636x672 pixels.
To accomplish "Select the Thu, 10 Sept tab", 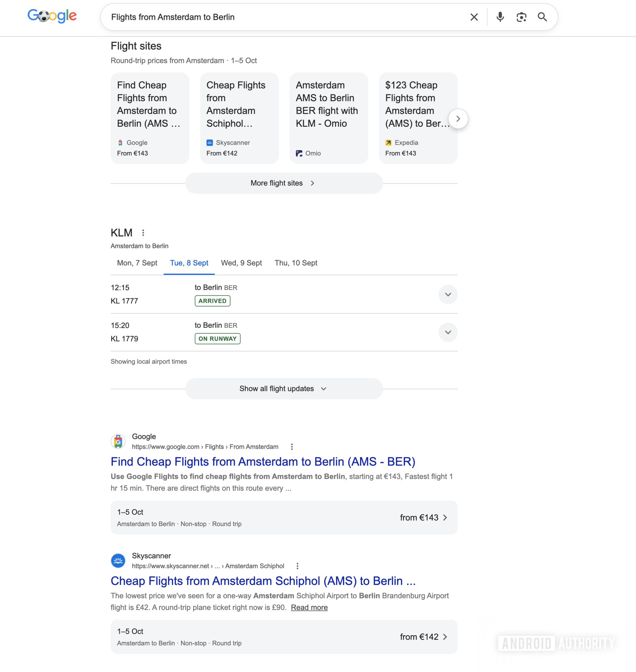I will [x=296, y=263].
